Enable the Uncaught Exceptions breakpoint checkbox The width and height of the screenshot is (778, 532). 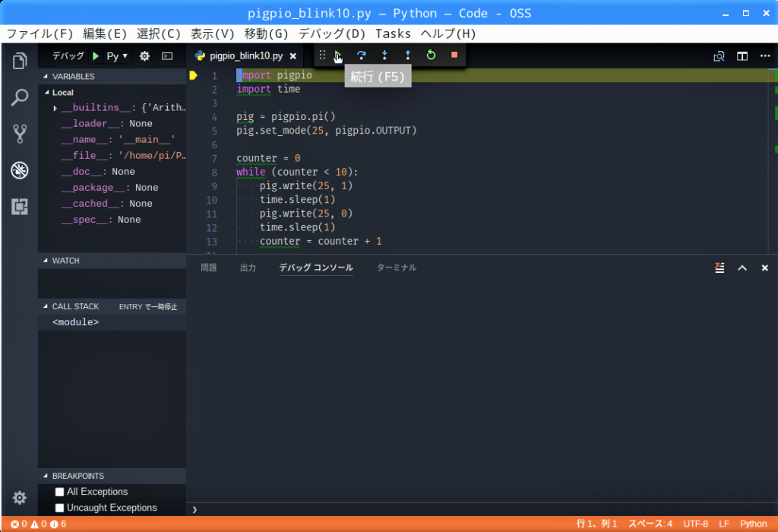coord(60,508)
